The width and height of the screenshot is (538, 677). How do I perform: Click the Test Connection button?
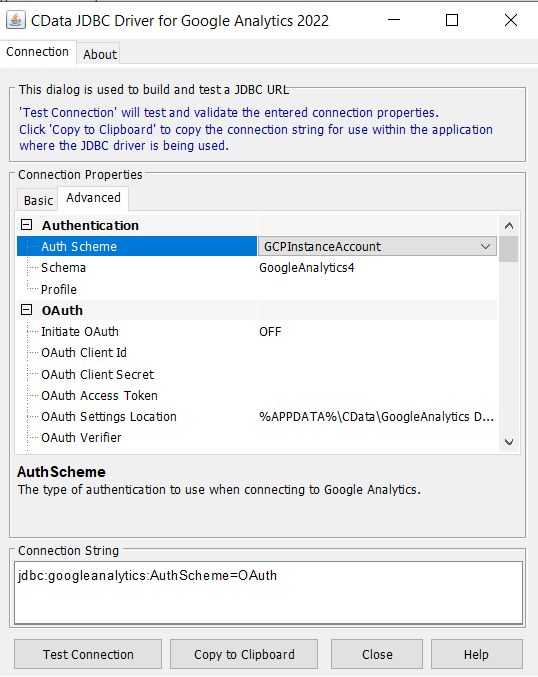pos(88,655)
